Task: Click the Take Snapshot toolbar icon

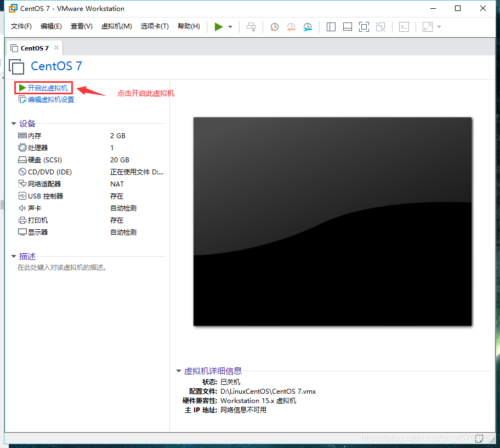Action: tap(274, 26)
